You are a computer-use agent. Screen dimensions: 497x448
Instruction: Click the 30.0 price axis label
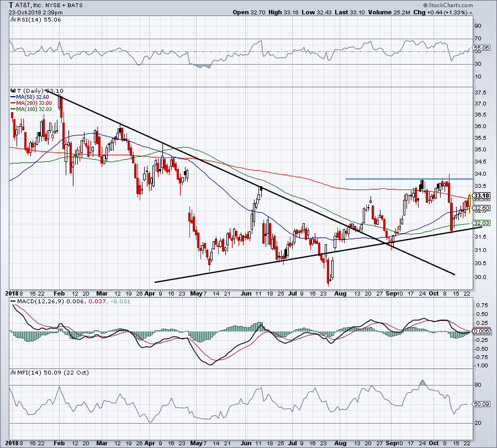[480, 277]
